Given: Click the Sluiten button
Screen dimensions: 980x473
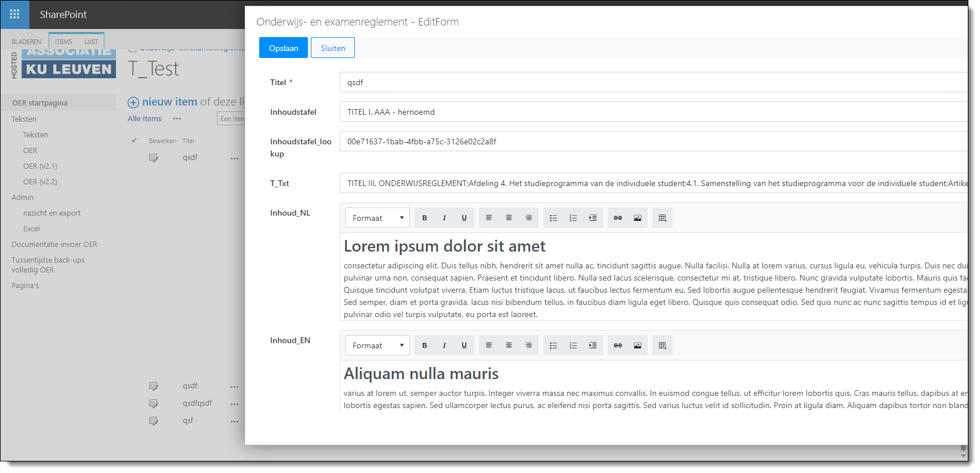Looking at the screenshot, I should 333,48.
